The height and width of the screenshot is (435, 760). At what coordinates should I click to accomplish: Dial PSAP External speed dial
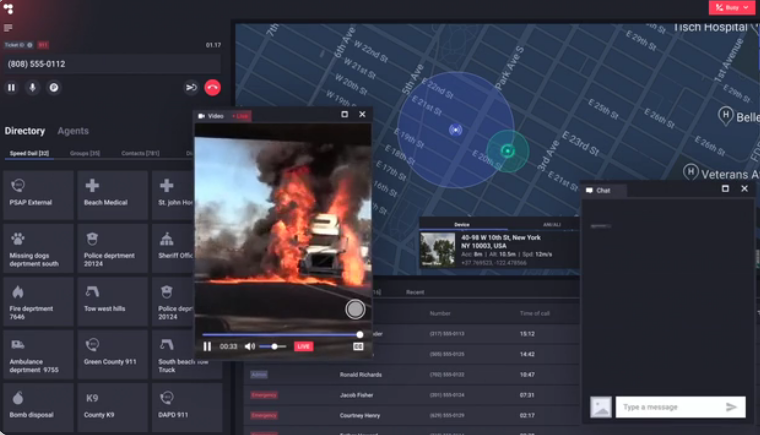point(38,194)
